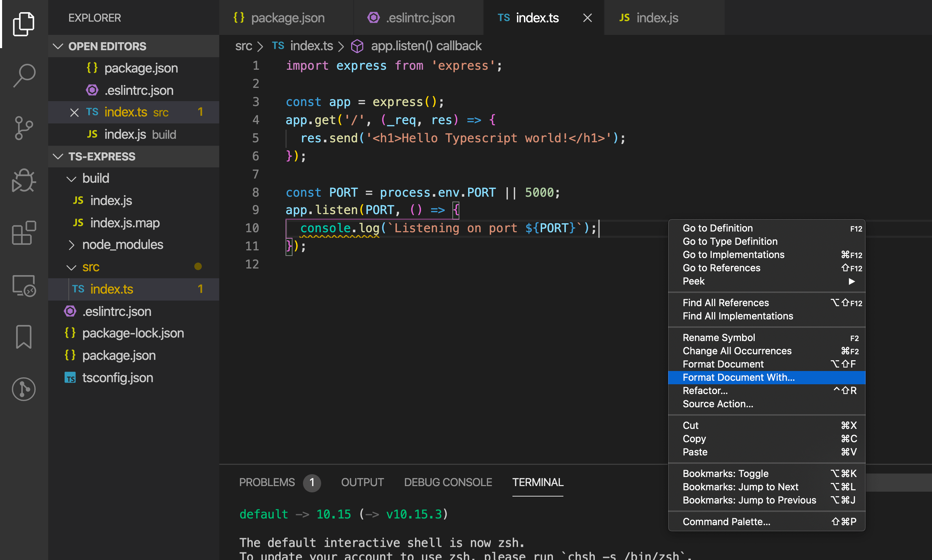
Task: Open the Run and Debug view
Action: tap(24, 180)
